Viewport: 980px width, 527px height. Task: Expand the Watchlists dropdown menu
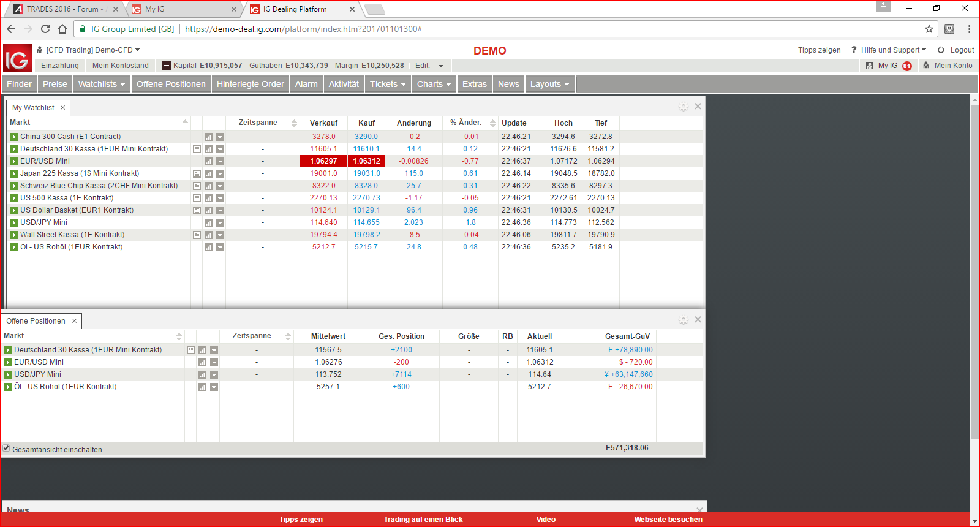[102, 84]
